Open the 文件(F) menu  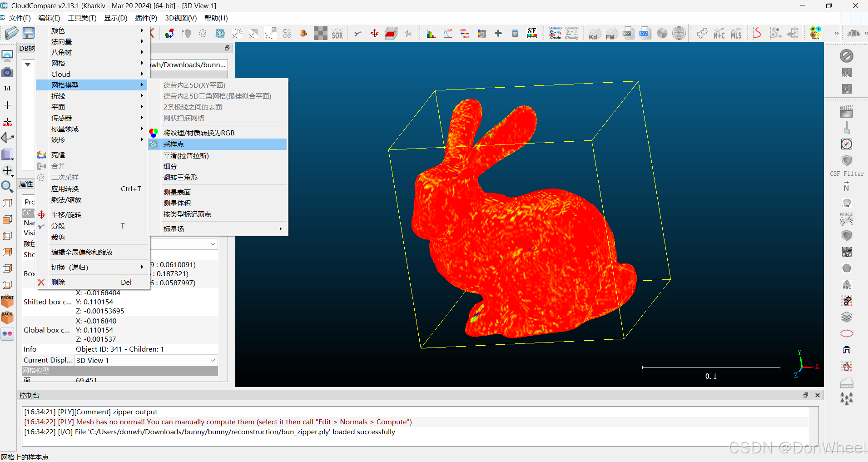click(x=20, y=18)
